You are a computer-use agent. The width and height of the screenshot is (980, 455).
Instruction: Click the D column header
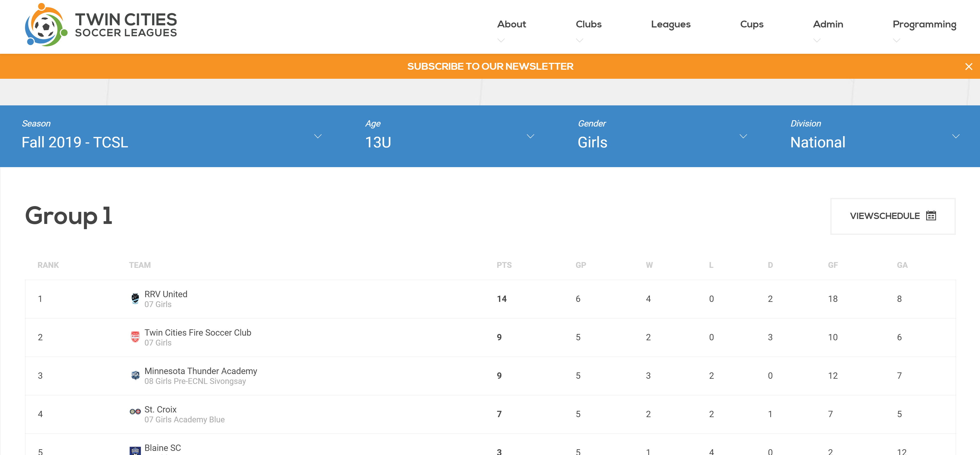(770, 265)
